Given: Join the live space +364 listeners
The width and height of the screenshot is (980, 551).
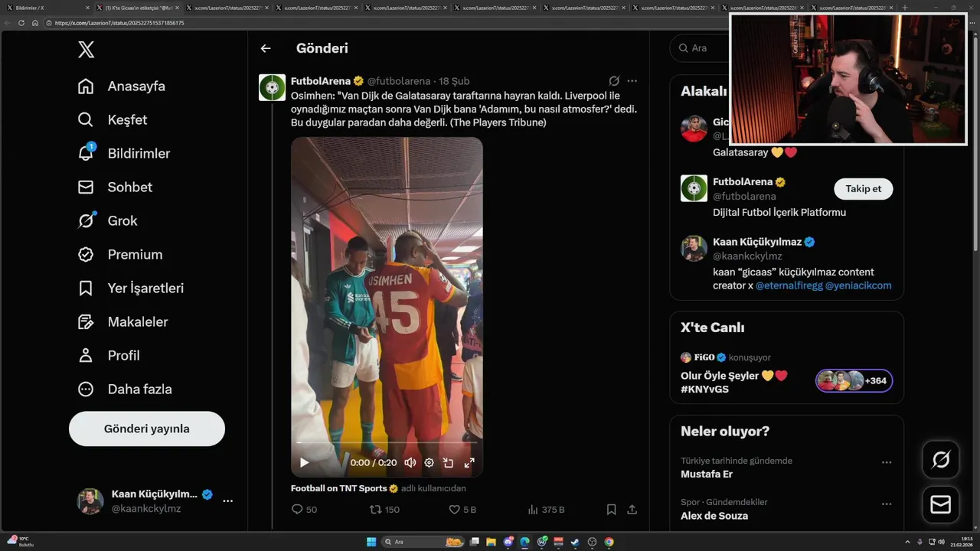Looking at the screenshot, I should (x=854, y=380).
